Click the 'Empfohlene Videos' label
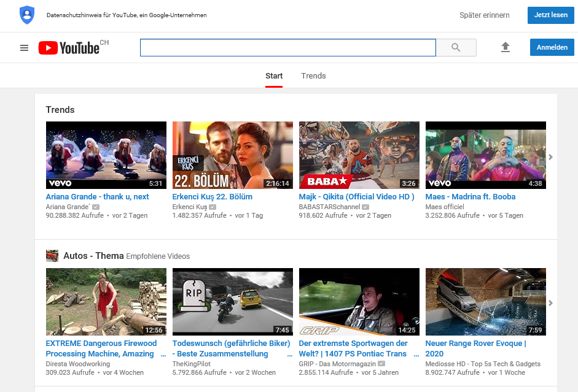The width and height of the screenshot is (578, 392). (158, 256)
